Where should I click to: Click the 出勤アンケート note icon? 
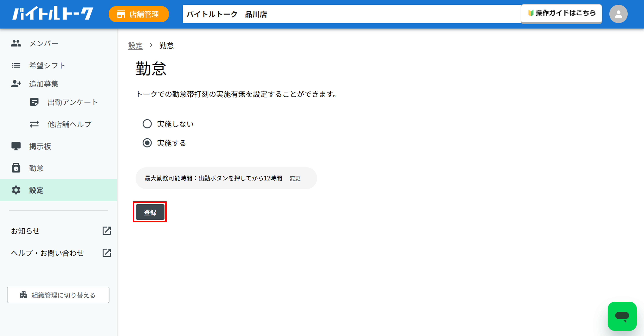click(x=34, y=102)
